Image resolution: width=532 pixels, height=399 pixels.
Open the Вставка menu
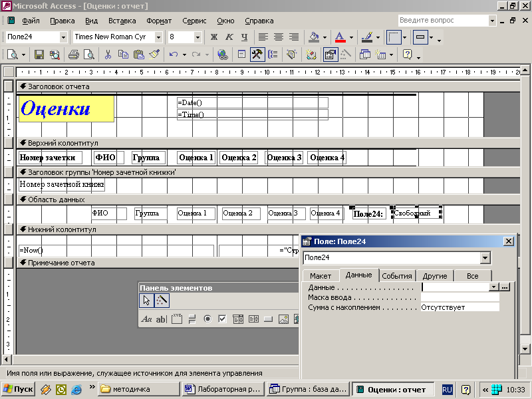coord(122,21)
